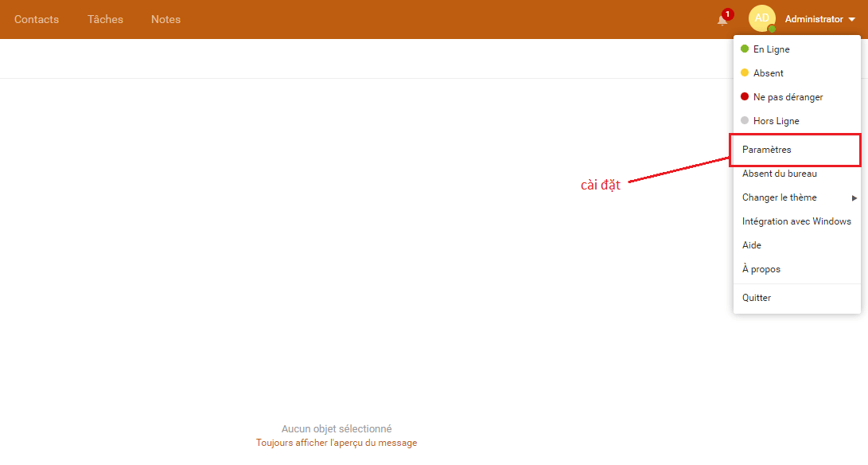The width and height of the screenshot is (868, 465).
Task: Expand the Changer le thème submenu arrow
Action: [854, 197]
